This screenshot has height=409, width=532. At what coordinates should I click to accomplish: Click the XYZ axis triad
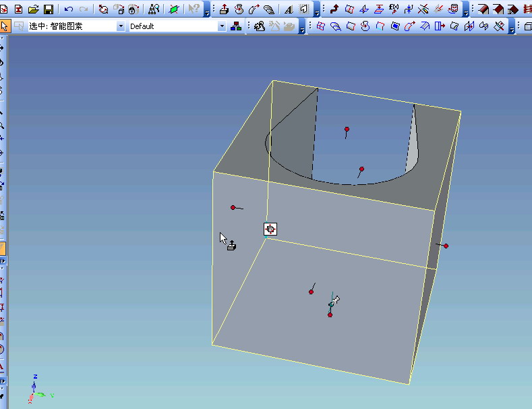click(40, 389)
